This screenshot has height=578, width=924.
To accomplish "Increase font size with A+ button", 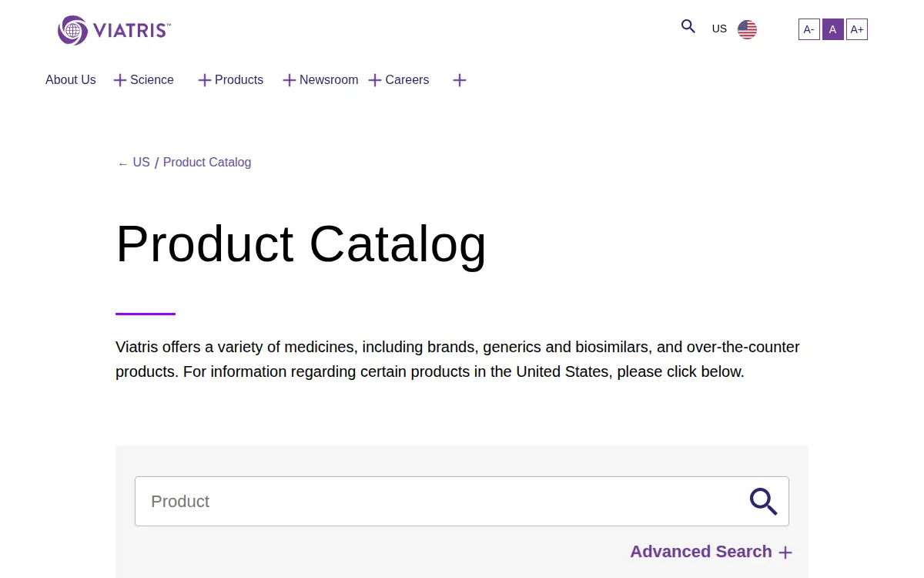I will 857,29.
